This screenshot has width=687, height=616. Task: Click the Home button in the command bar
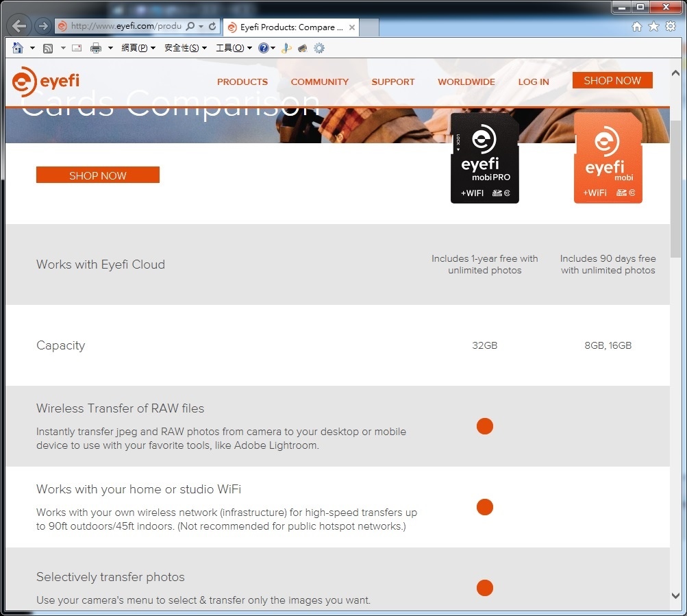point(18,48)
